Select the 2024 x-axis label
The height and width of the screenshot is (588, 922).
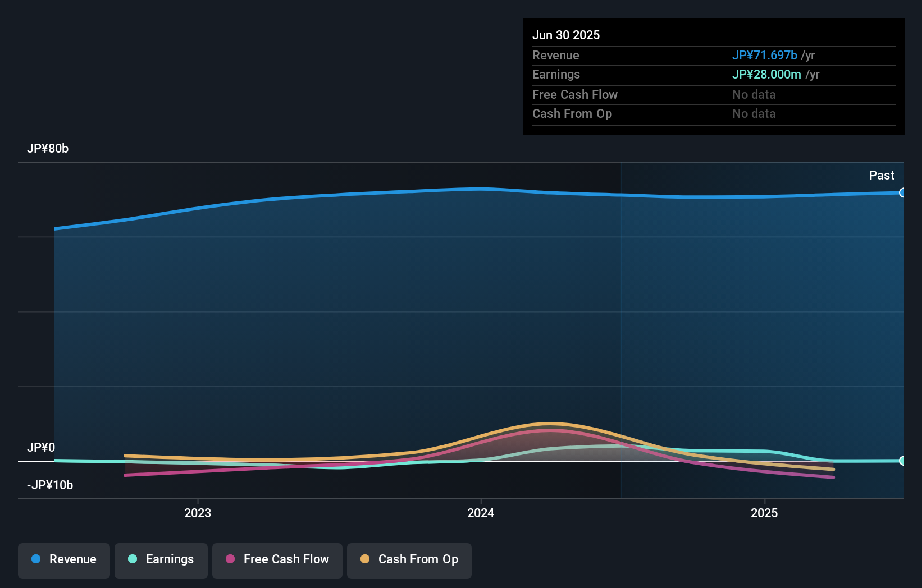481,513
